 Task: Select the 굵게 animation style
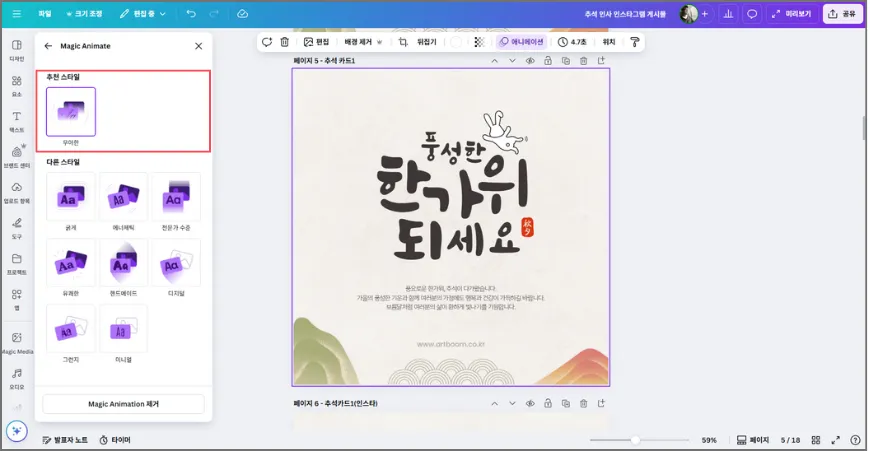tap(70, 197)
